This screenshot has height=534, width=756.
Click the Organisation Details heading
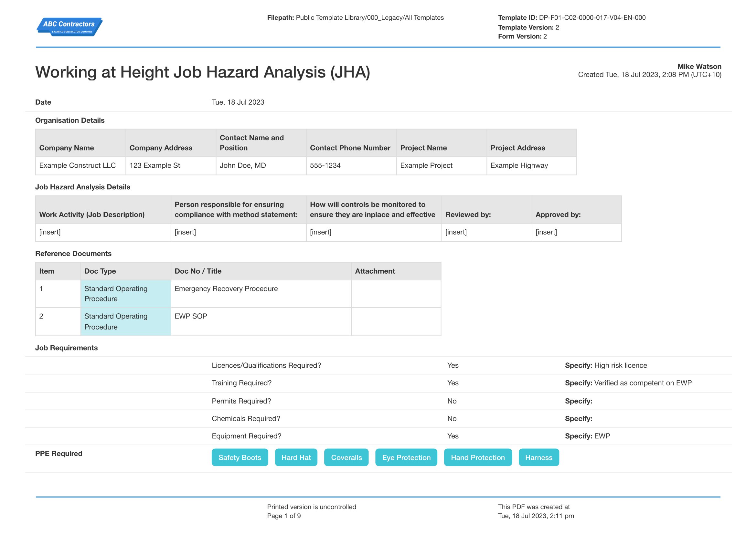[x=70, y=120]
